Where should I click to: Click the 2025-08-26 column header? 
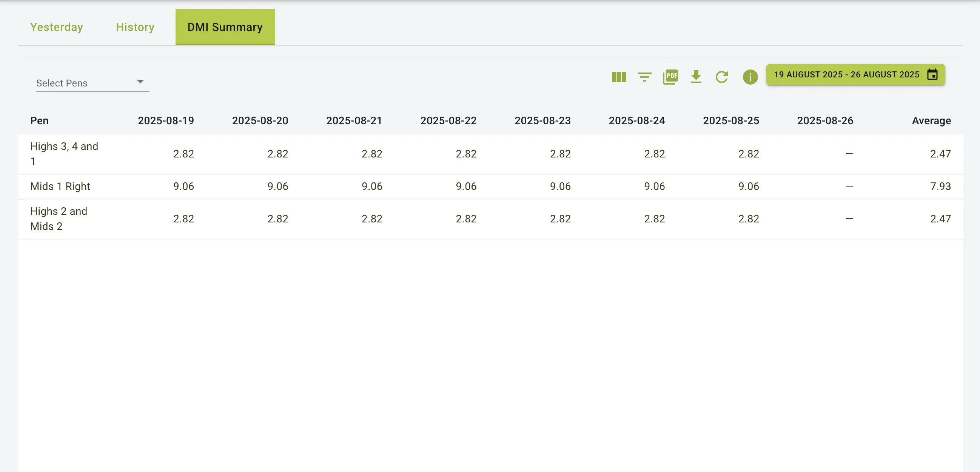click(825, 121)
